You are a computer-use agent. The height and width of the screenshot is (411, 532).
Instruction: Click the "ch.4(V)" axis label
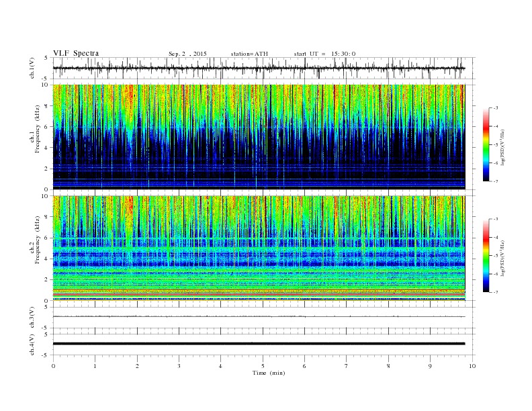coord(32,345)
